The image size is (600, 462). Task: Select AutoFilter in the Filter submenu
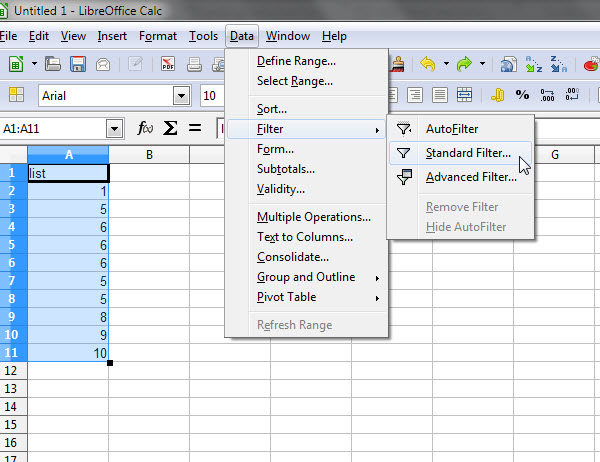460,129
